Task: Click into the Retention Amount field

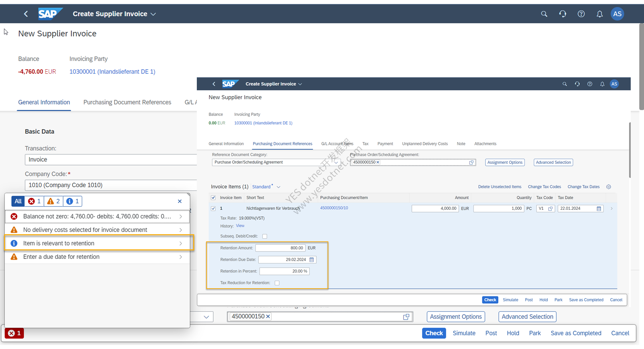Action: (x=280, y=248)
